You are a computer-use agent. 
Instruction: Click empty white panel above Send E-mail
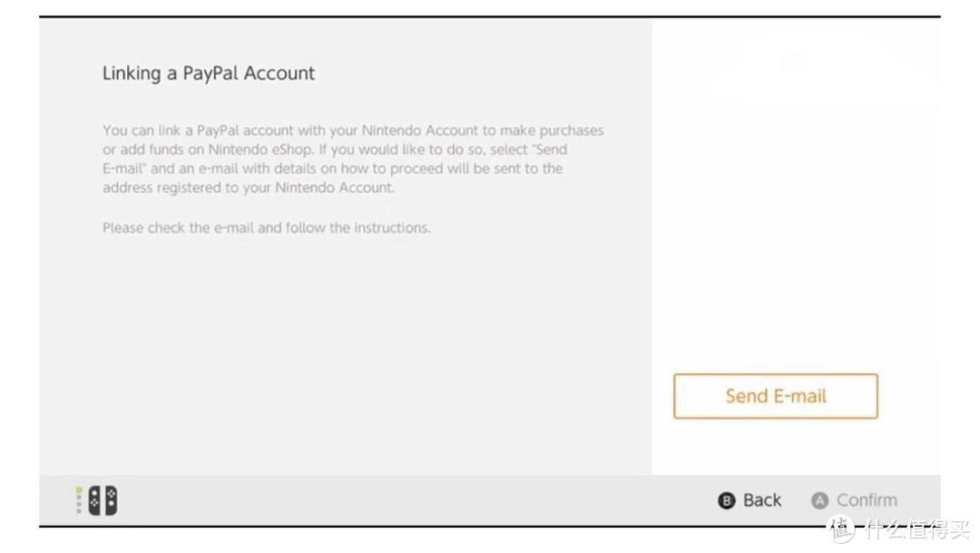click(x=795, y=227)
